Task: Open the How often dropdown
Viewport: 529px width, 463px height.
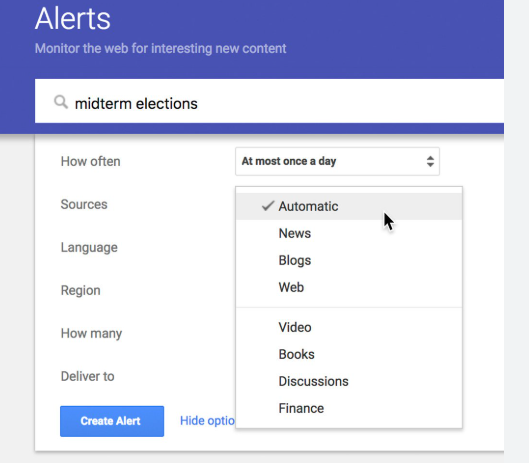Action: [337, 161]
